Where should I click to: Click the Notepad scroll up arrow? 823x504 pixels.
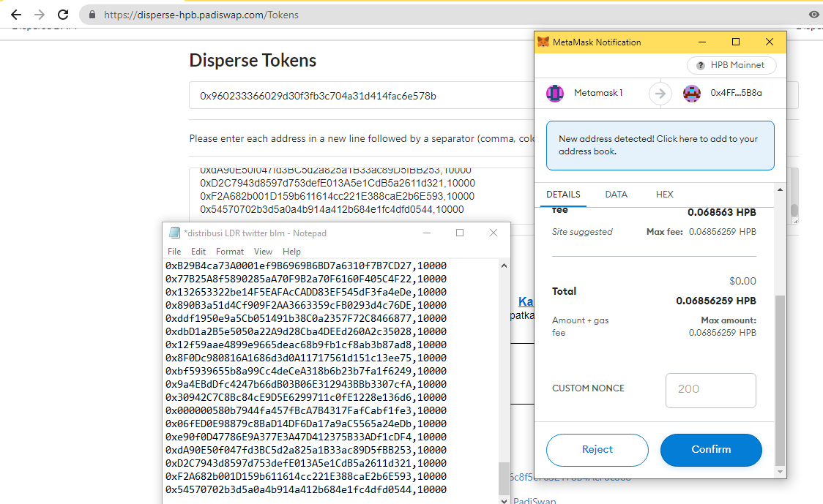[504, 266]
